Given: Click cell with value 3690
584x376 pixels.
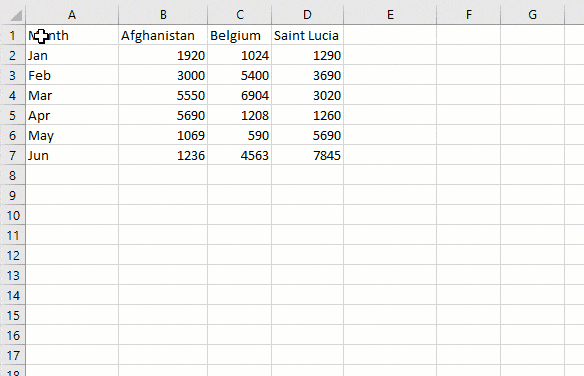Looking at the screenshot, I should (307, 76).
